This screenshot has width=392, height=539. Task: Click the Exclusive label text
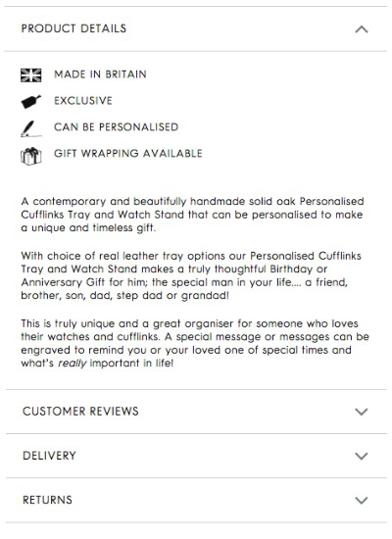point(83,101)
